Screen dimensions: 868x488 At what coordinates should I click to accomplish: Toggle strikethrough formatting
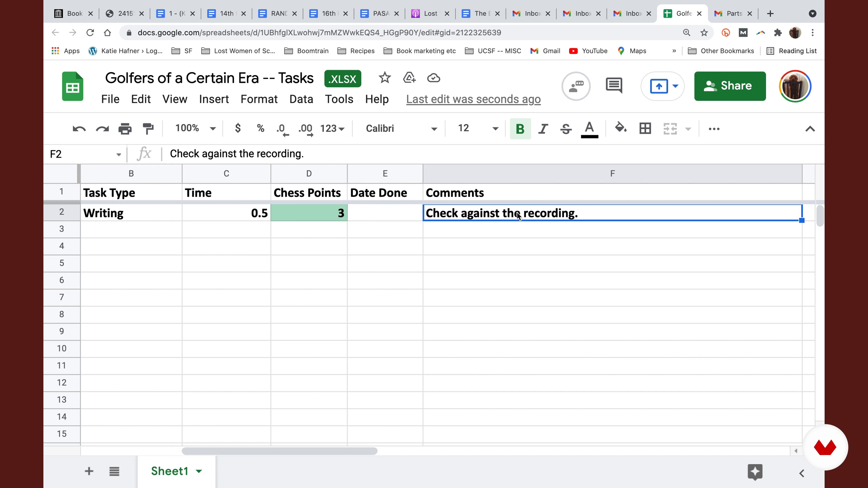(x=566, y=129)
